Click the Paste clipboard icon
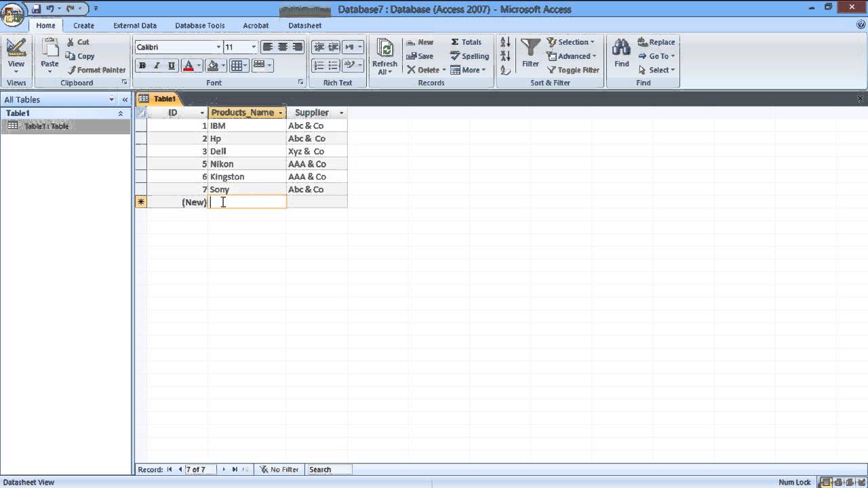Viewport: 868px width, 488px height. (x=50, y=47)
